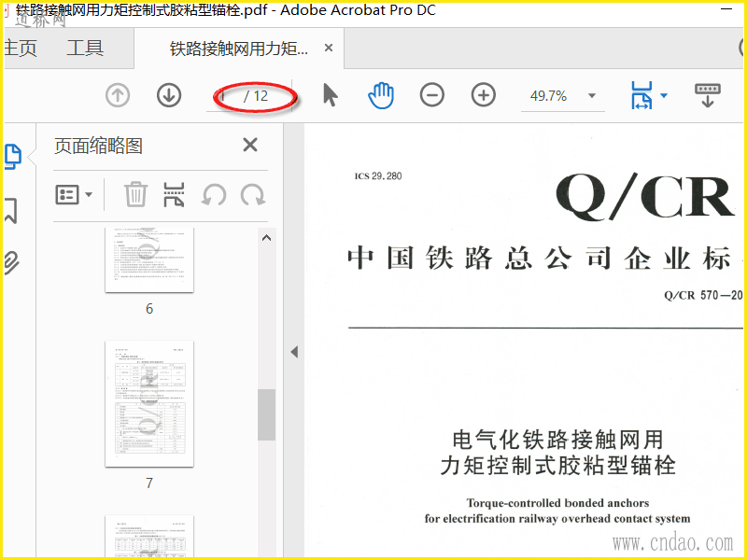Select page 6 thumbnail

(149, 260)
